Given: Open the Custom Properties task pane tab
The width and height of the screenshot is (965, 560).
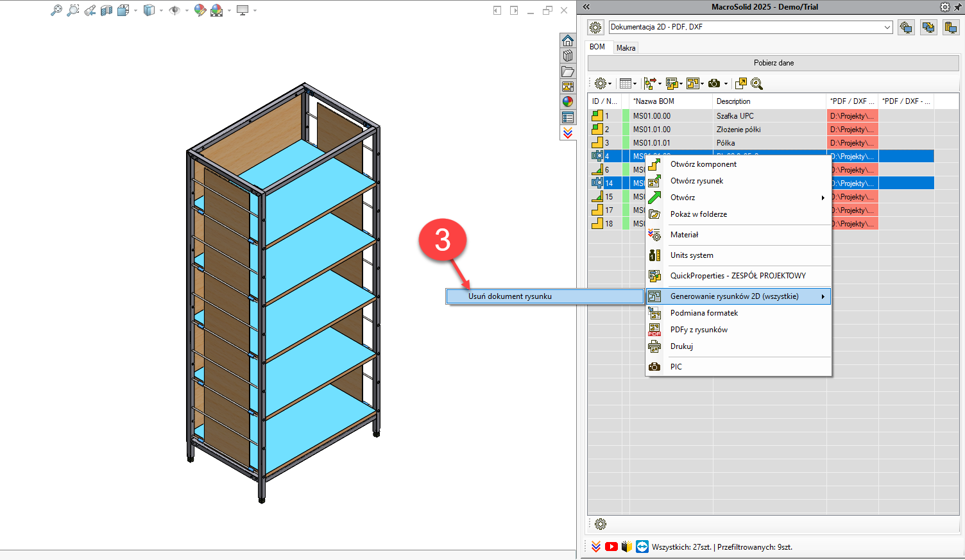Looking at the screenshot, I should 568,117.
